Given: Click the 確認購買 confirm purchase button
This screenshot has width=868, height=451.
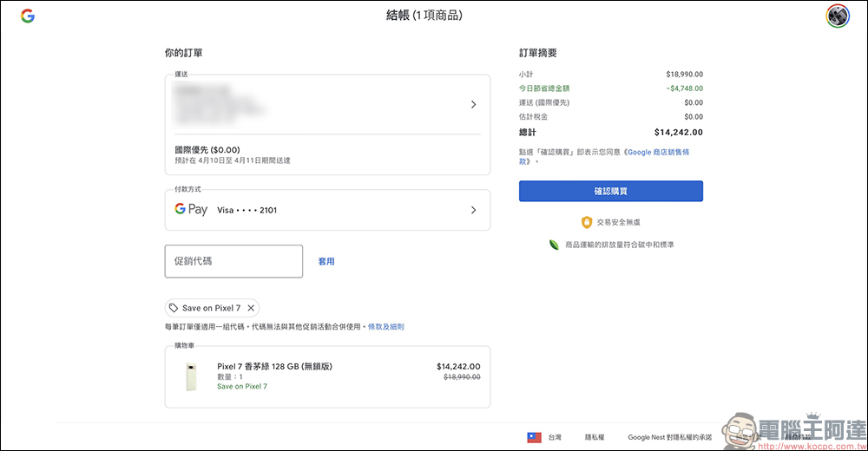Looking at the screenshot, I should click(x=610, y=191).
